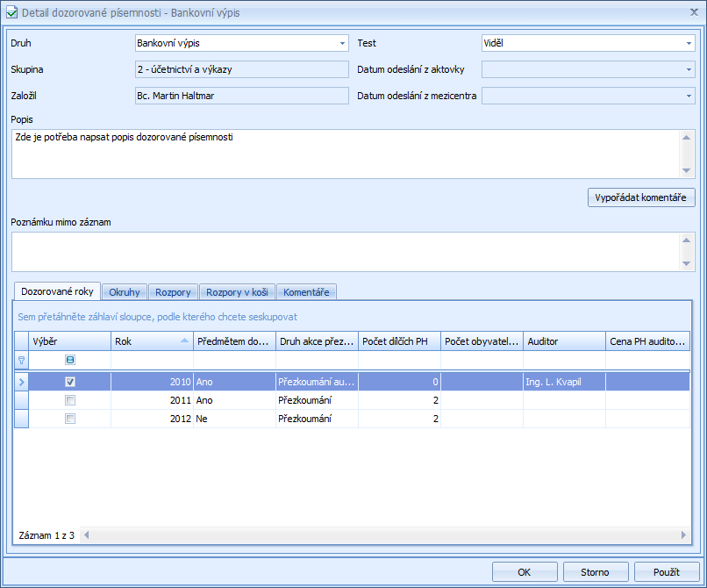Select the cell with year 2011

(152, 400)
